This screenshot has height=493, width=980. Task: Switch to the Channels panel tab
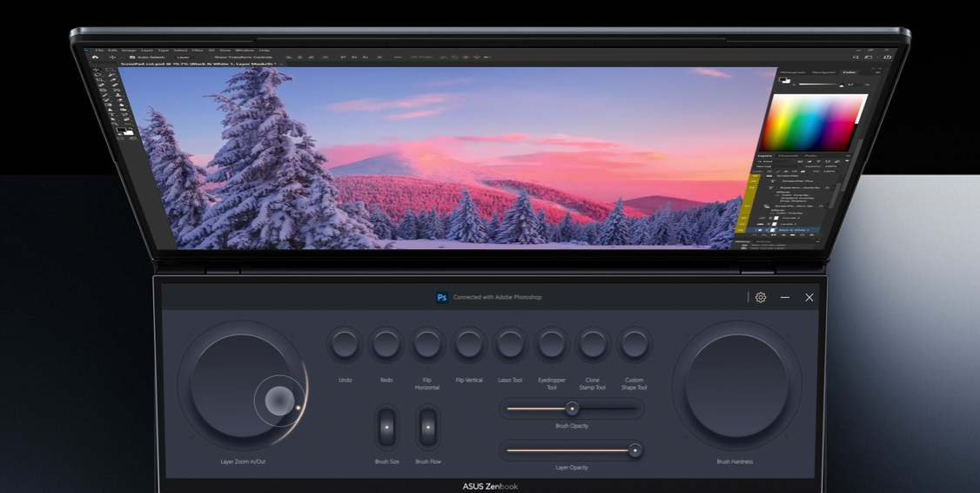point(788,156)
